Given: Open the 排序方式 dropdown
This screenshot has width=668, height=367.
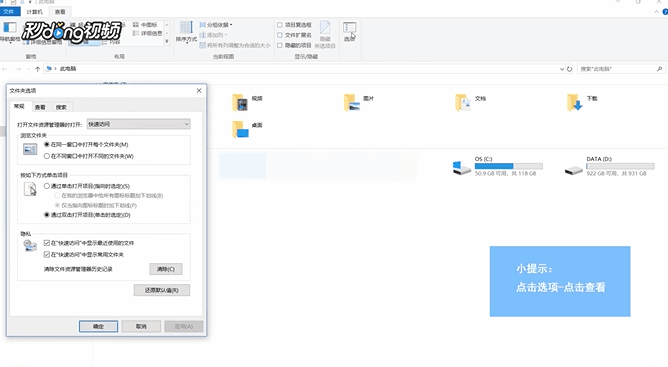Looking at the screenshot, I should 186,32.
